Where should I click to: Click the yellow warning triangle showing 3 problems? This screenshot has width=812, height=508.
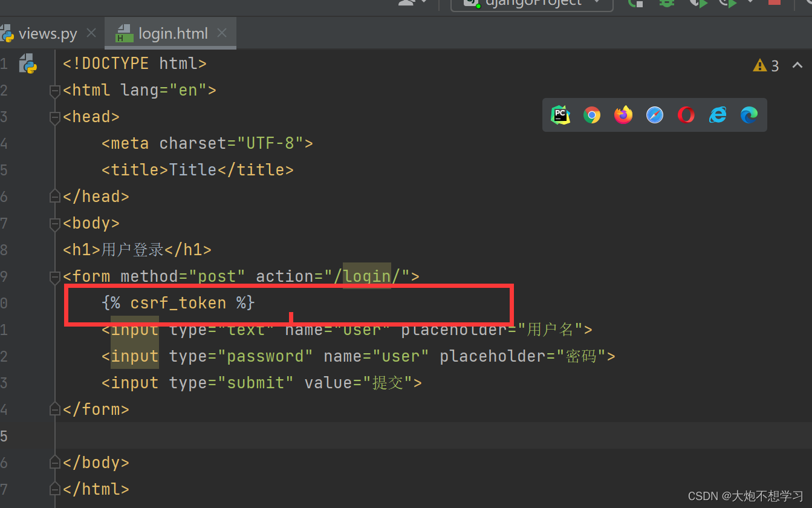(760, 65)
